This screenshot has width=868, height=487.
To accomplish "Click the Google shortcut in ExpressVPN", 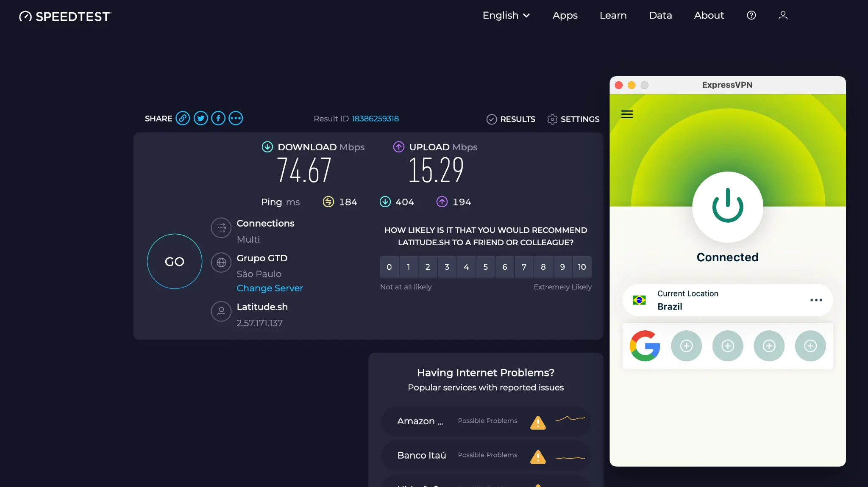I will click(x=645, y=346).
